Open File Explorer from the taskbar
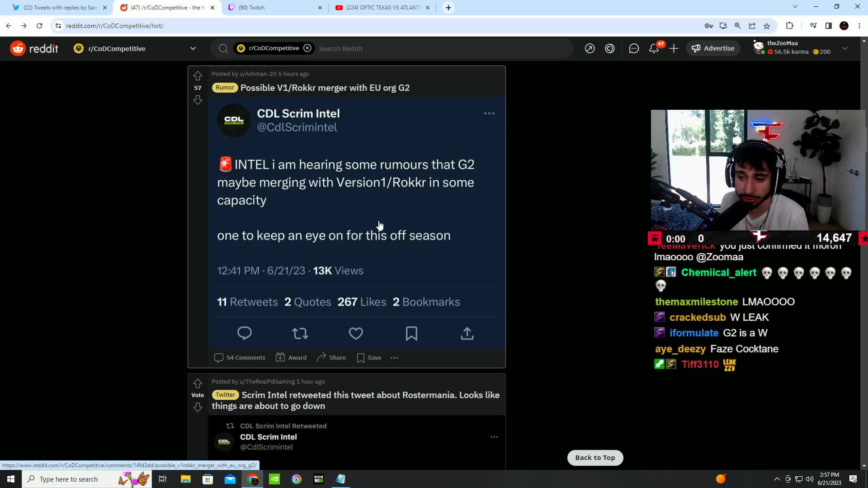 click(x=185, y=479)
